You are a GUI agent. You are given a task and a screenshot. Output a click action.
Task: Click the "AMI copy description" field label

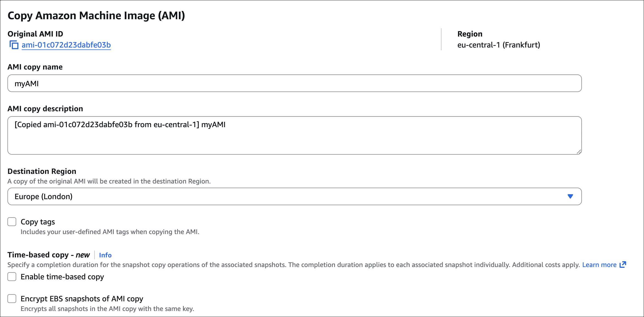click(x=45, y=109)
